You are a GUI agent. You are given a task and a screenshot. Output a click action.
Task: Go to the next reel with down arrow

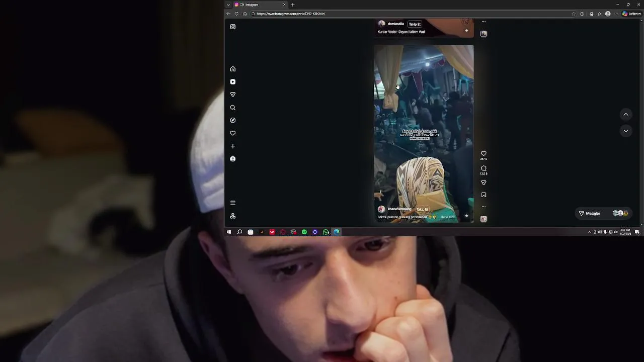(x=626, y=131)
